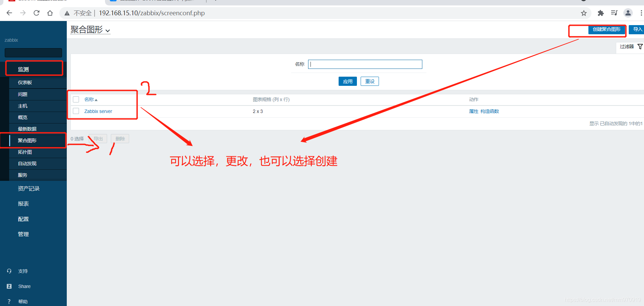Open the browser extensions puzzle icon
This screenshot has height=306, width=644.
coord(601,13)
